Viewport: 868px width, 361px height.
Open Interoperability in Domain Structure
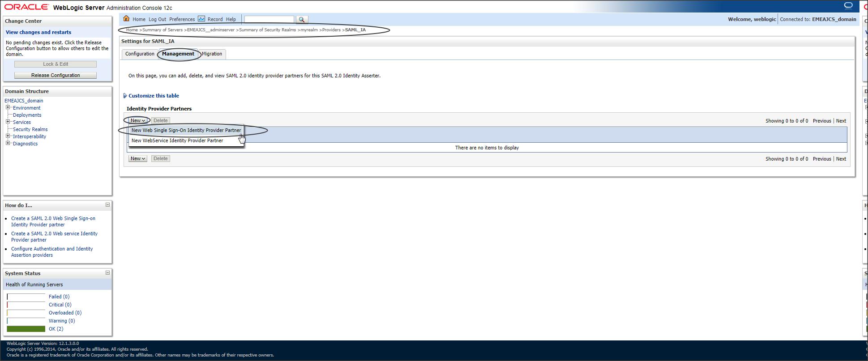point(30,136)
